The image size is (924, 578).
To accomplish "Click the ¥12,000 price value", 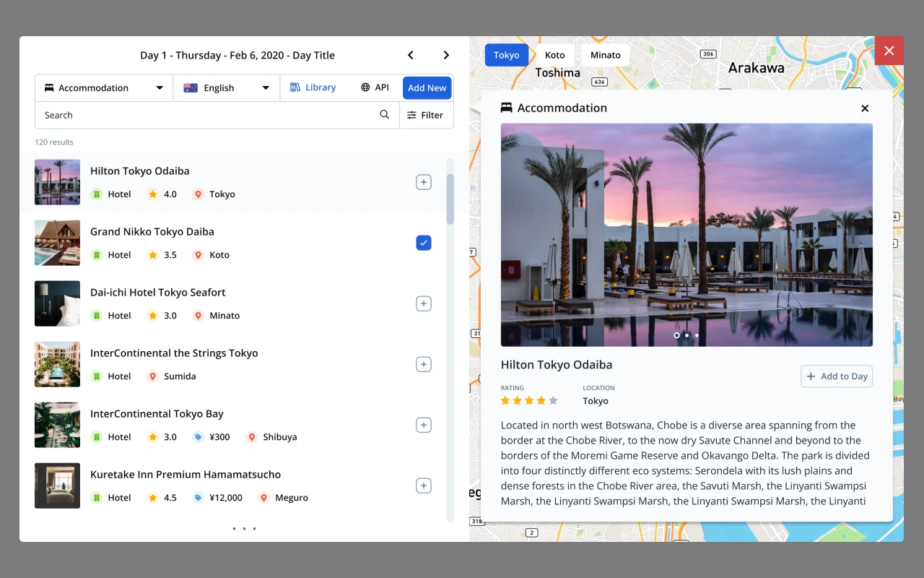I will coord(226,498).
